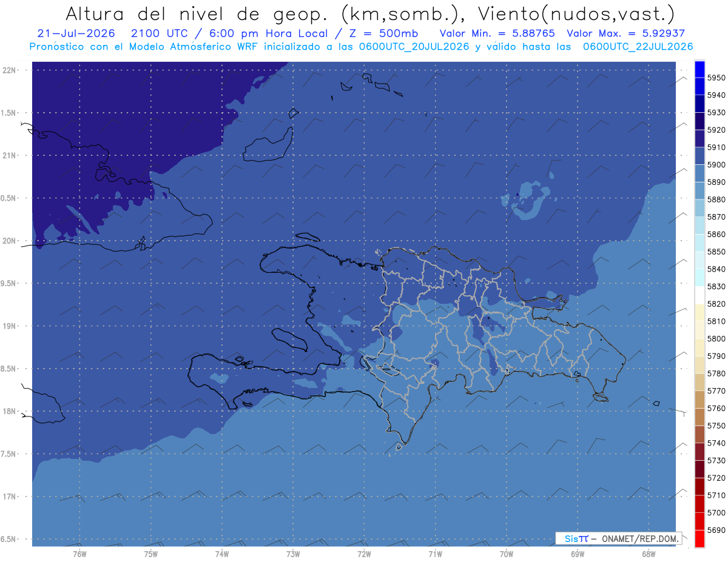The width and height of the screenshot is (728, 562).
Task: Select the date text '21-Jul-2026'
Action: coord(75,33)
